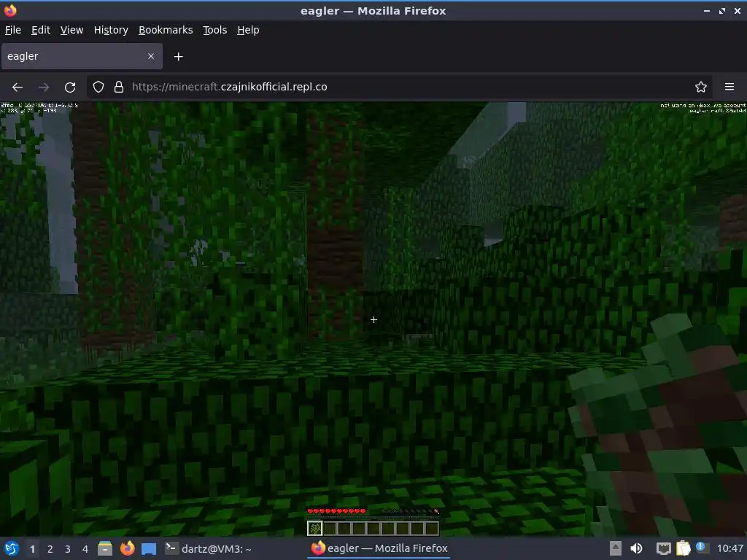
Task: Click the crosshair in the game view
Action: pyautogui.click(x=374, y=320)
